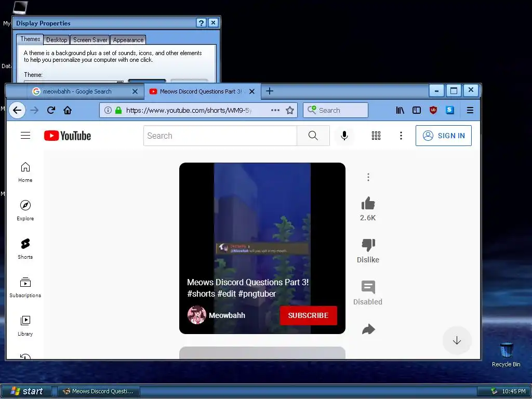Share the short with the arrow icon

(368, 329)
